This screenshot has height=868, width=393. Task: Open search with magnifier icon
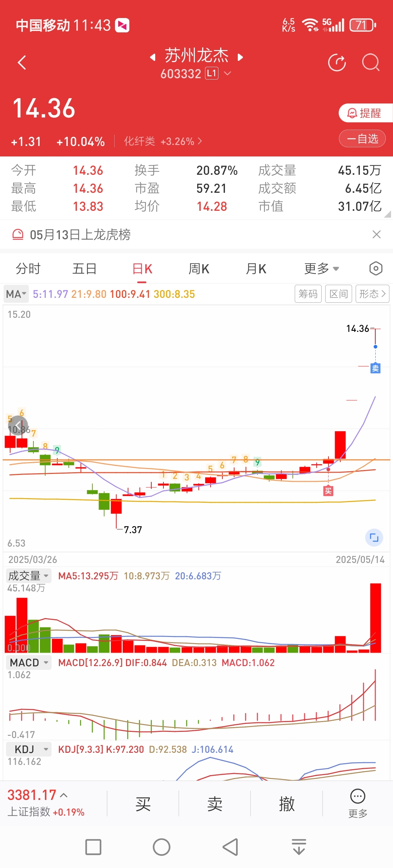tap(371, 63)
